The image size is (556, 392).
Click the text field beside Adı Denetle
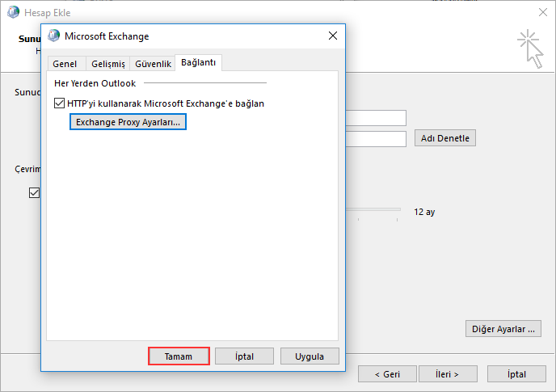375,139
